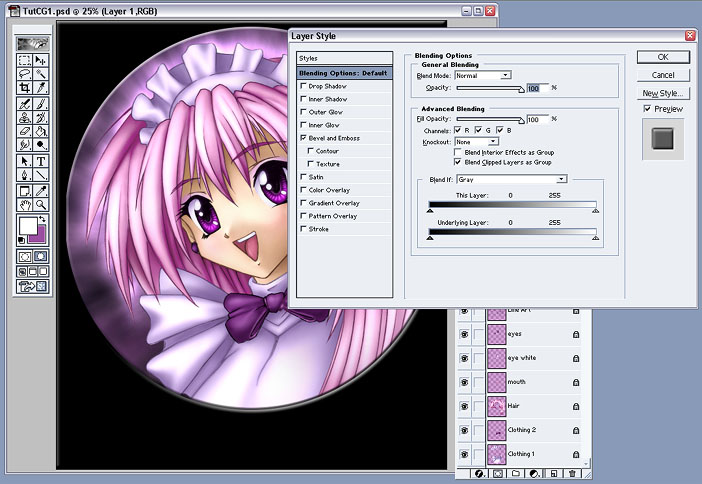Hide the mouth layer
The image size is (702, 484).
point(464,382)
